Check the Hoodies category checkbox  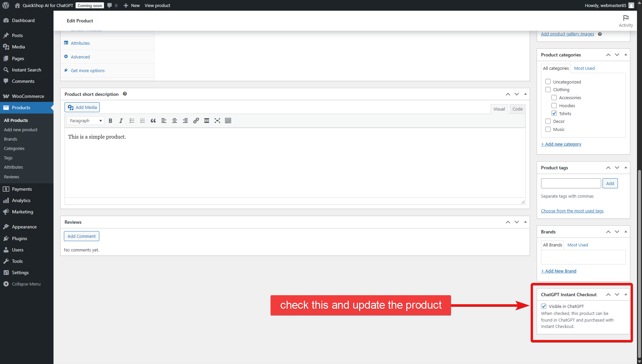pos(554,106)
